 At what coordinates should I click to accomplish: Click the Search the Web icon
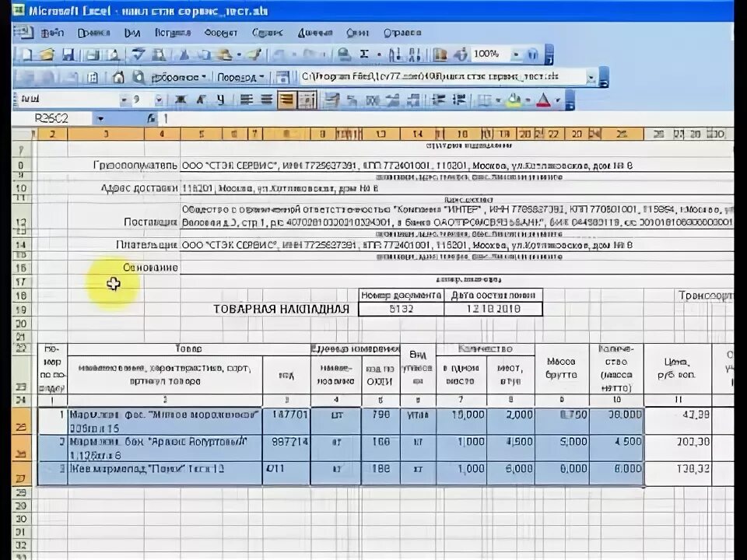coord(139,77)
